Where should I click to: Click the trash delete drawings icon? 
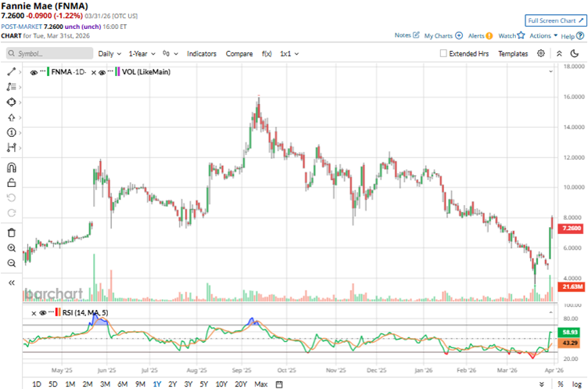12,232
